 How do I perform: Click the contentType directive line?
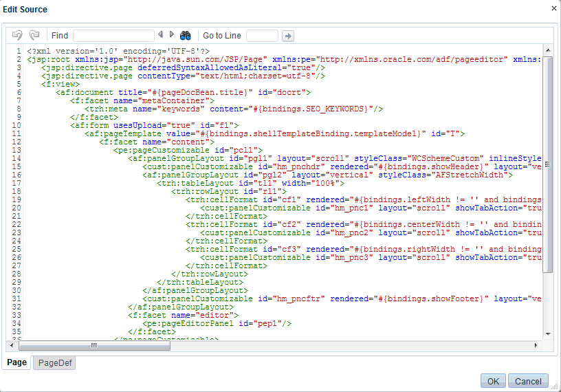[x=183, y=76]
